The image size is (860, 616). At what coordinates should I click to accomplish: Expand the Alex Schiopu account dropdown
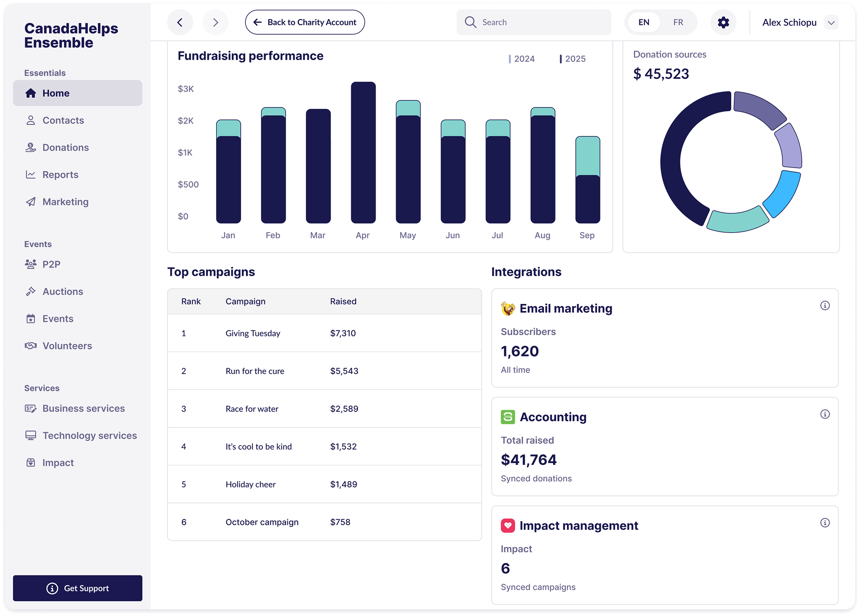(831, 22)
